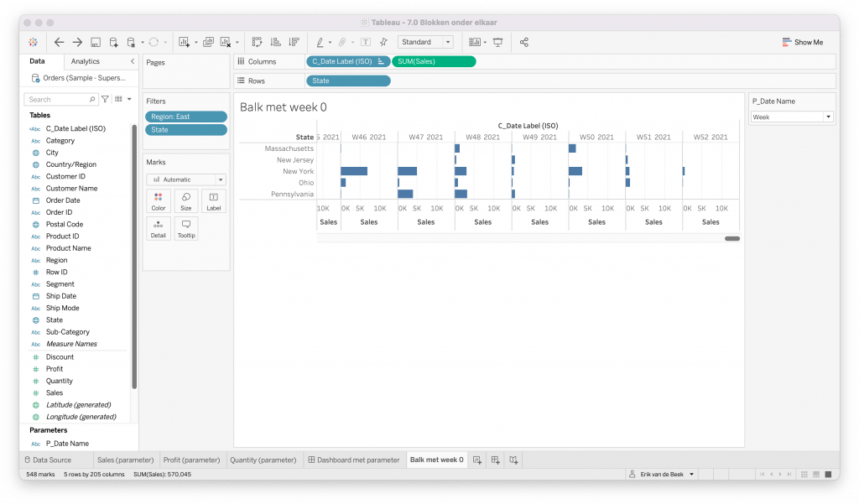This screenshot has height=504, width=859.
Task: Click the Undo back arrow in toolbar
Action: click(x=59, y=42)
